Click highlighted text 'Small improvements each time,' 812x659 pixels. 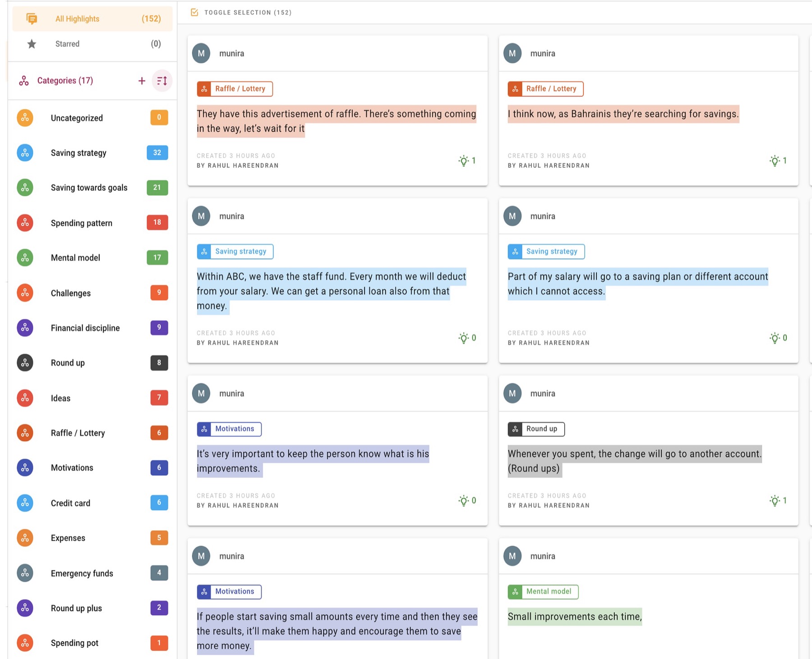(x=575, y=617)
